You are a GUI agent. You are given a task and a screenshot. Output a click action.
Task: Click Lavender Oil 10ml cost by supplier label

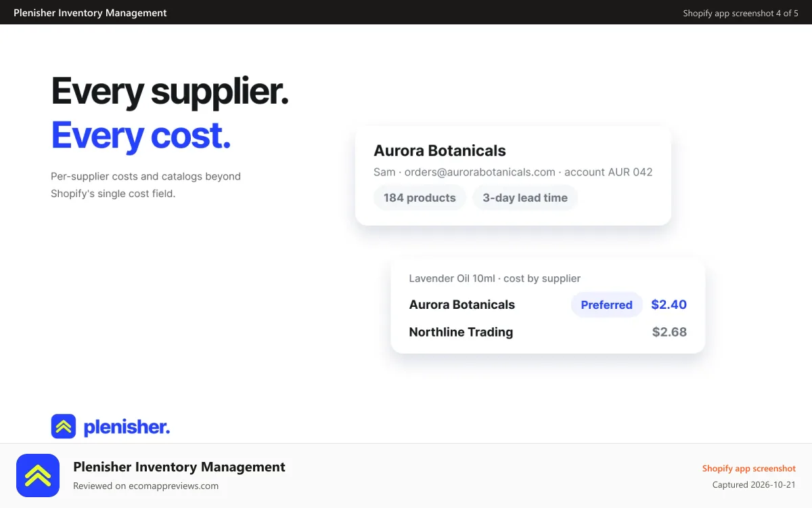(x=495, y=278)
